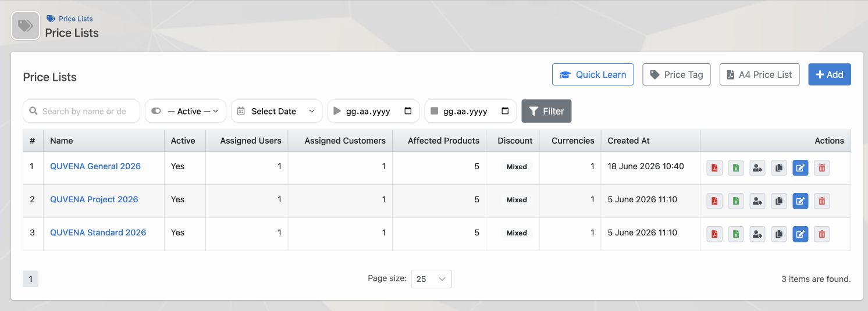Generate the A4 Price List
Screen dimensions: 868x311
[x=760, y=74]
